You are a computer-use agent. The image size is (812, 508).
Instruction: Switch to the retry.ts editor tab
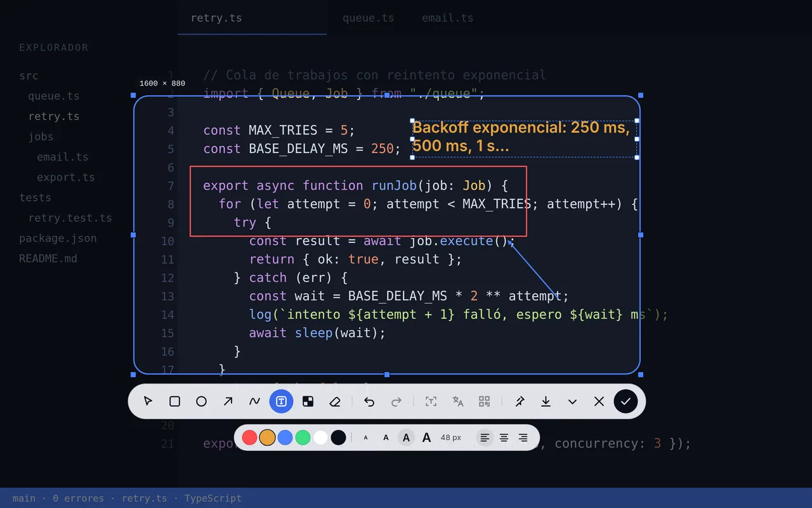(252, 18)
